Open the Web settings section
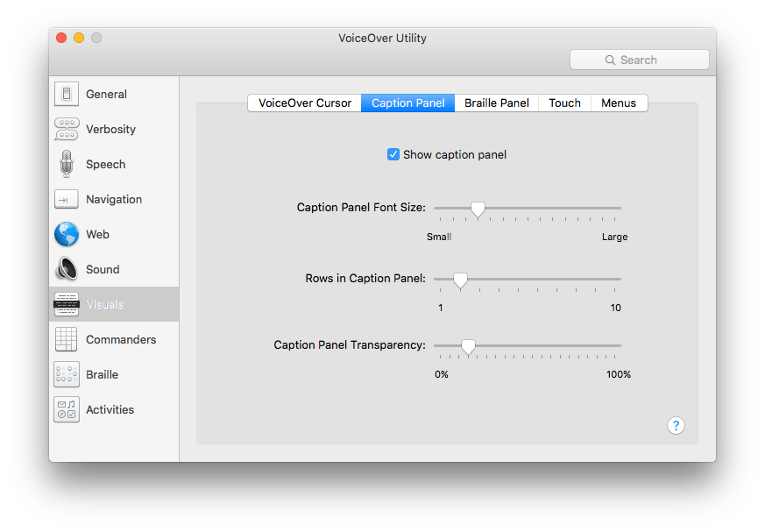Image resolution: width=765 pixels, height=532 pixels. (x=97, y=234)
